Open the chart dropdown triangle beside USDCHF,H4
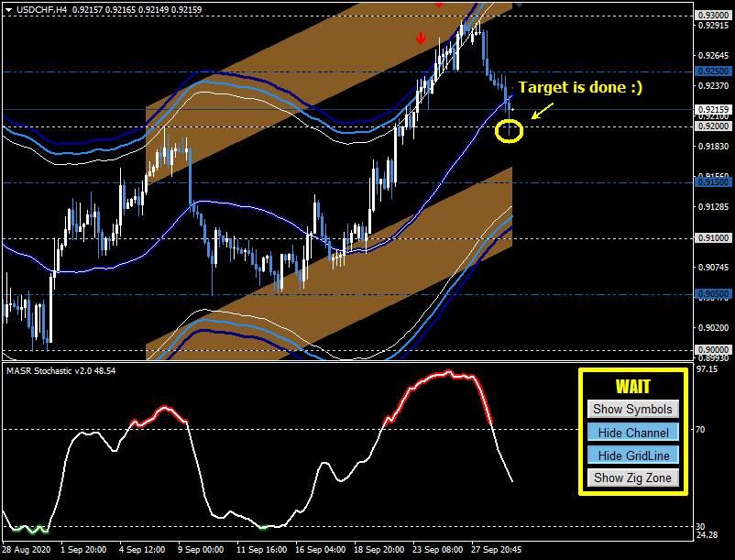The image size is (735, 560). click(x=8, y=9)
